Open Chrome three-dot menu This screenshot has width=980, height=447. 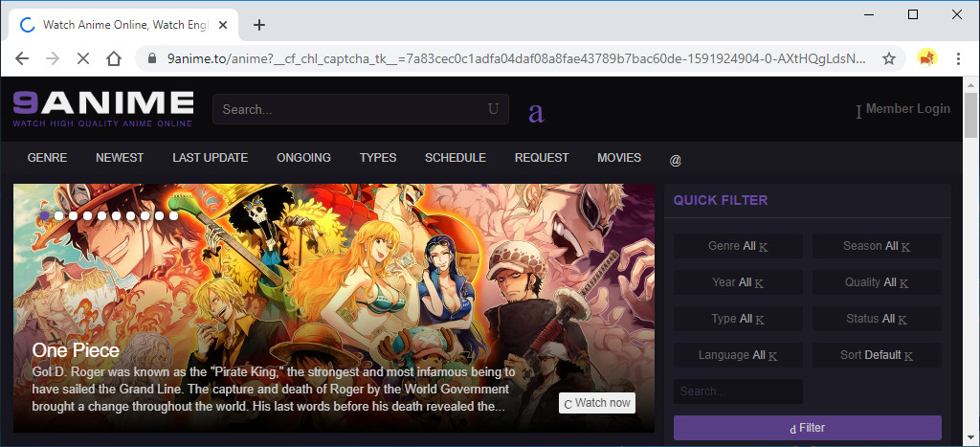click(958, 58)
